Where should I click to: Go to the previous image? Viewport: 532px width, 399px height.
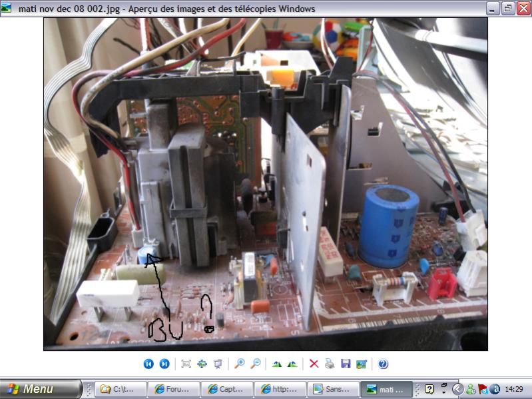[148, 364]
